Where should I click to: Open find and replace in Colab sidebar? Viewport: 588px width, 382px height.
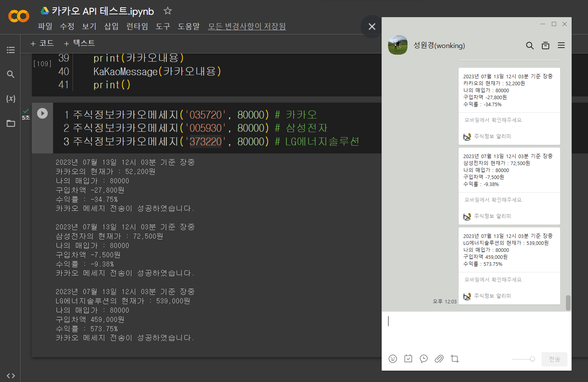click(x=11, y=74)
